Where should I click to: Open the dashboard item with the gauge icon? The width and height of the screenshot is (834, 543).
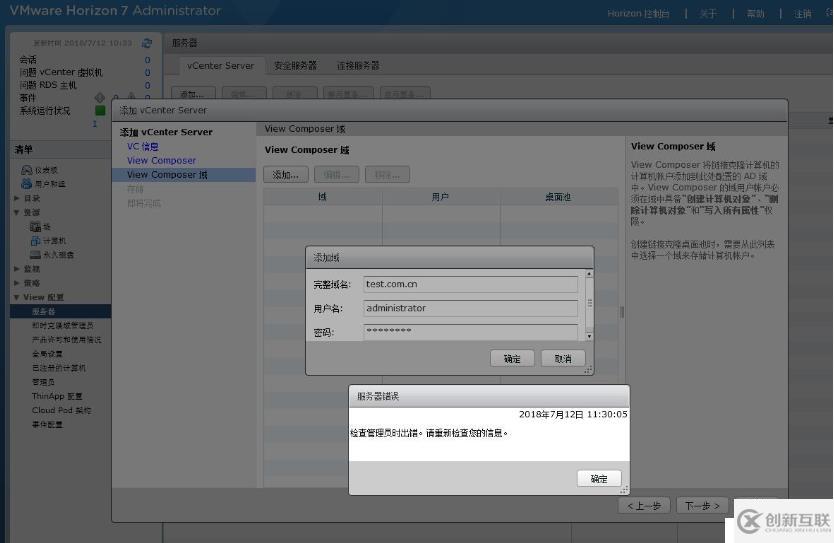click(x=27, y=170)
